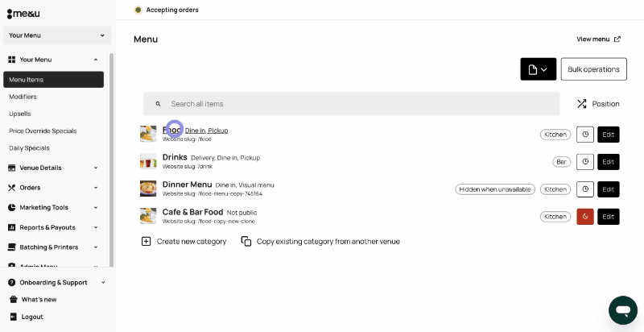Open the Your Menu venue dropdown
Viewport: 644px width, 332px height.
tap(57, 35)
